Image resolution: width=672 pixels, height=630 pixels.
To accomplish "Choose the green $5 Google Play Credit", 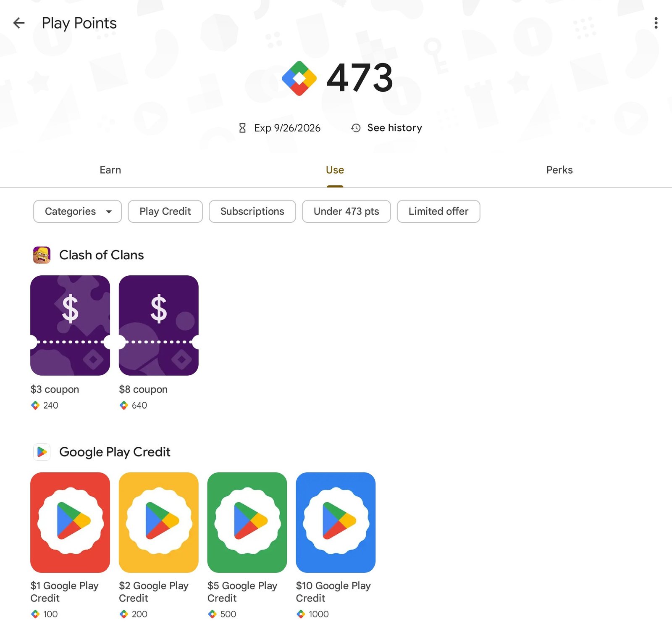I will point(247,522).
